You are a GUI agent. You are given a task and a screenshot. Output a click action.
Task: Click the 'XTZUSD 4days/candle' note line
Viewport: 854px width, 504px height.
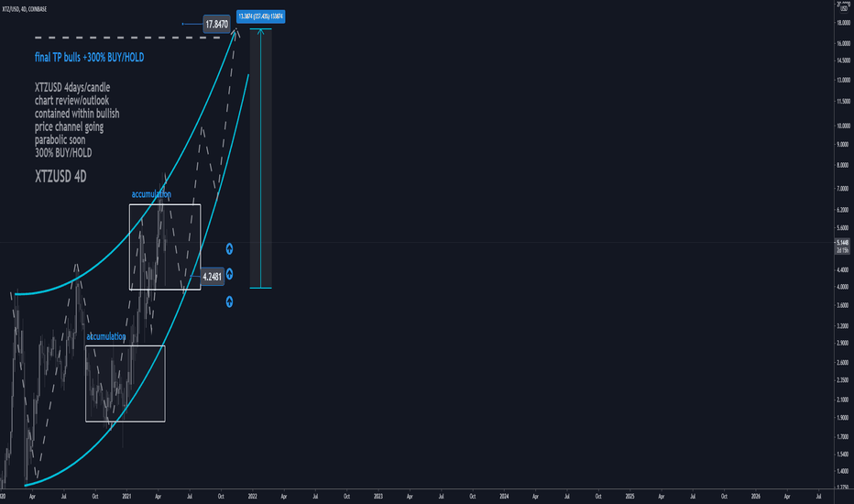72,87
